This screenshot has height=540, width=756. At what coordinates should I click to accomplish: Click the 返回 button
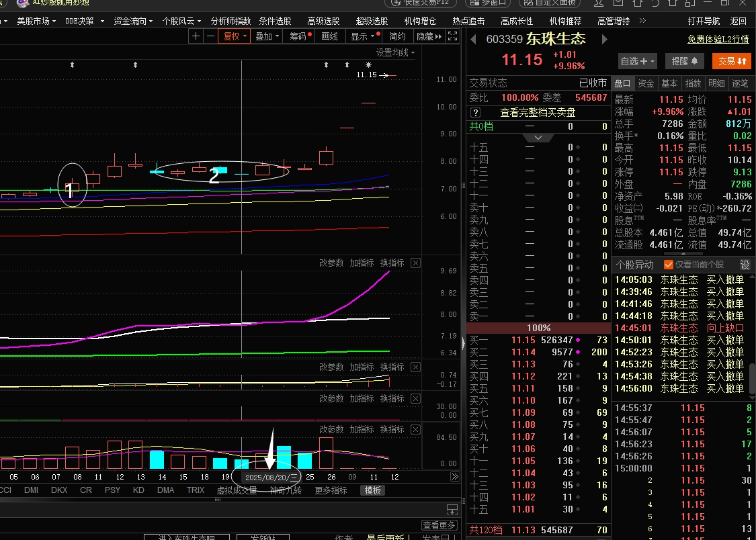[x=738, y=21]
